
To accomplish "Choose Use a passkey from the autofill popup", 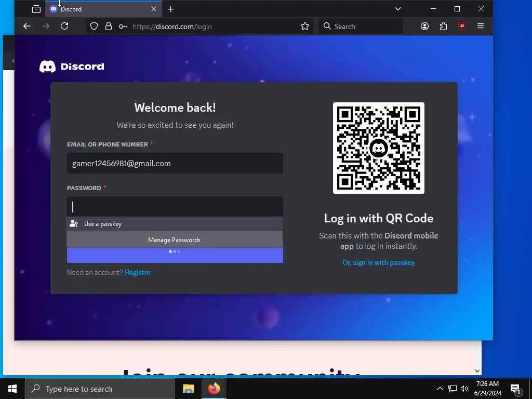I will [x=175, y=224].
